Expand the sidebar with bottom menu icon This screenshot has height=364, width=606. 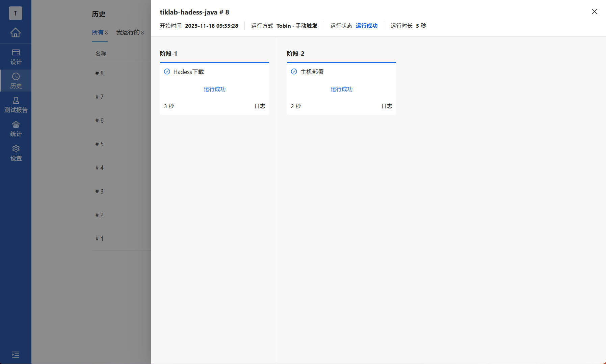coord(16,355)
